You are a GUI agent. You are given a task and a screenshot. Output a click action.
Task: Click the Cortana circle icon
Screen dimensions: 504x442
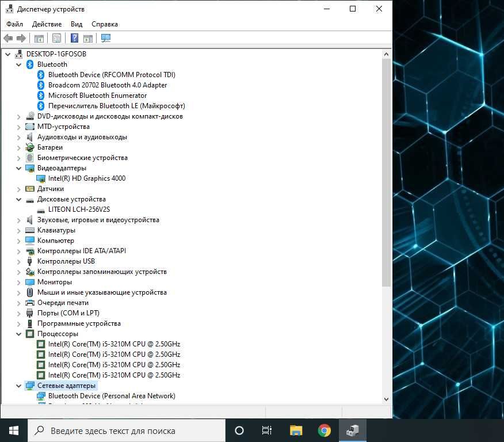coord(239,430)
